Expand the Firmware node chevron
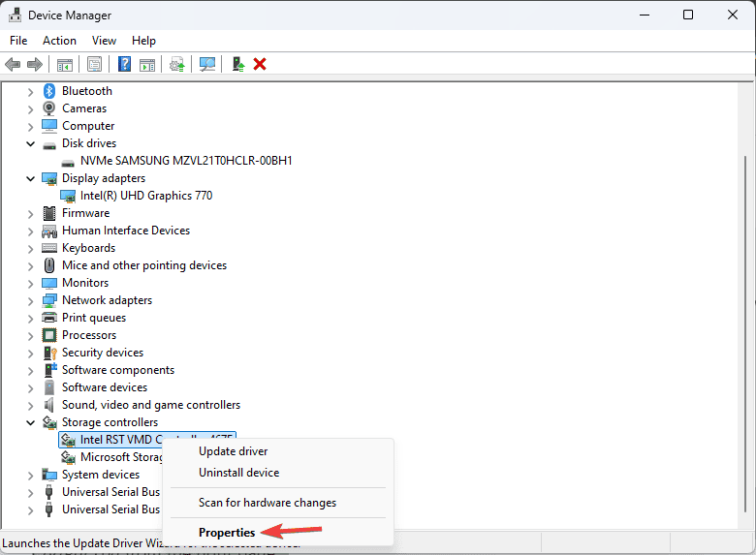The image size is (756, 555). (x=30, y=214)
